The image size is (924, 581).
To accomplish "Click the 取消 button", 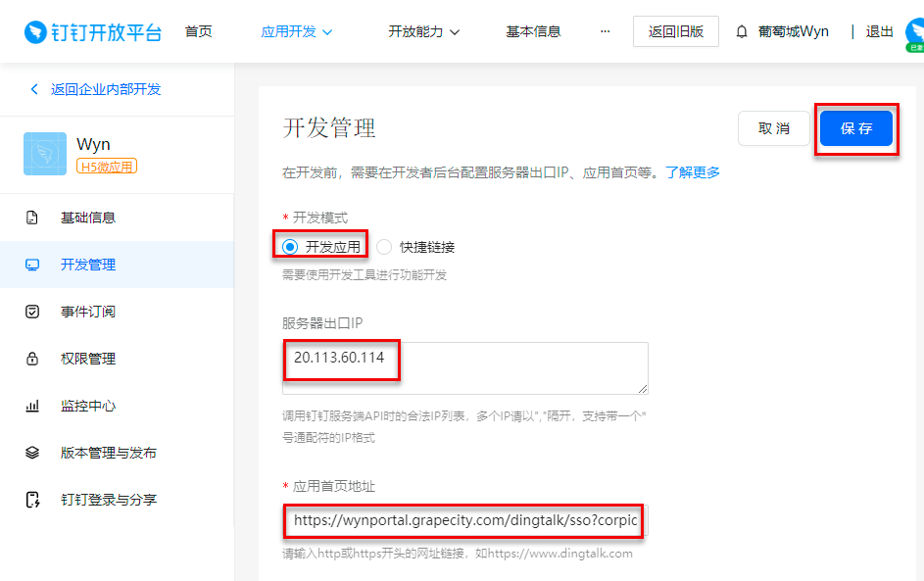I will pos(774,128).
